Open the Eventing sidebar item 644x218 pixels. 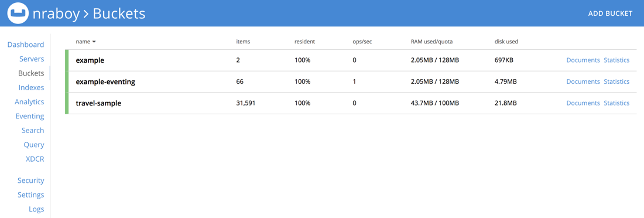[x=30, y=116]
